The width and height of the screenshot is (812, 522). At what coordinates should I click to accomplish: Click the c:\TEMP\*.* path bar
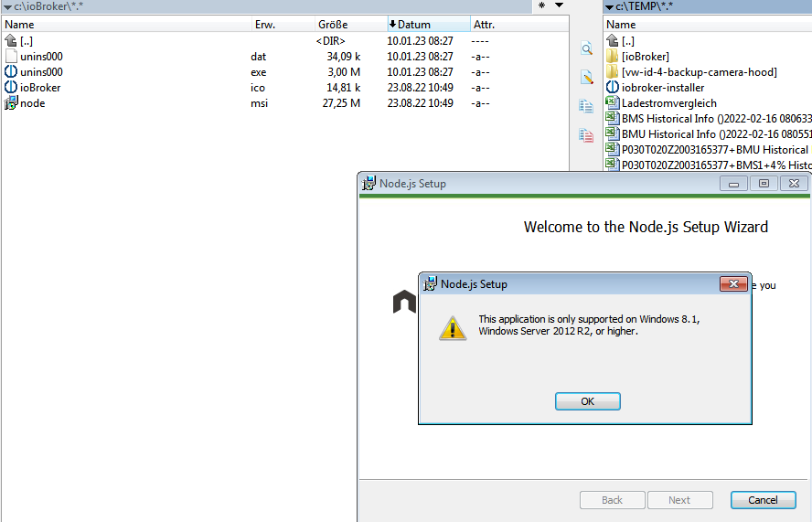pyautogui.click(x=708, y=6)
